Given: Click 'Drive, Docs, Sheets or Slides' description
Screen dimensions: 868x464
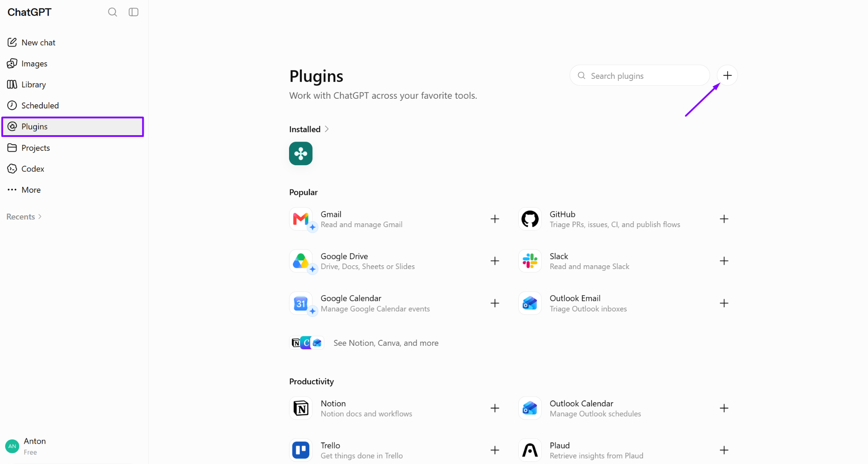Looking at the screenshot, I should coord(368,267).
